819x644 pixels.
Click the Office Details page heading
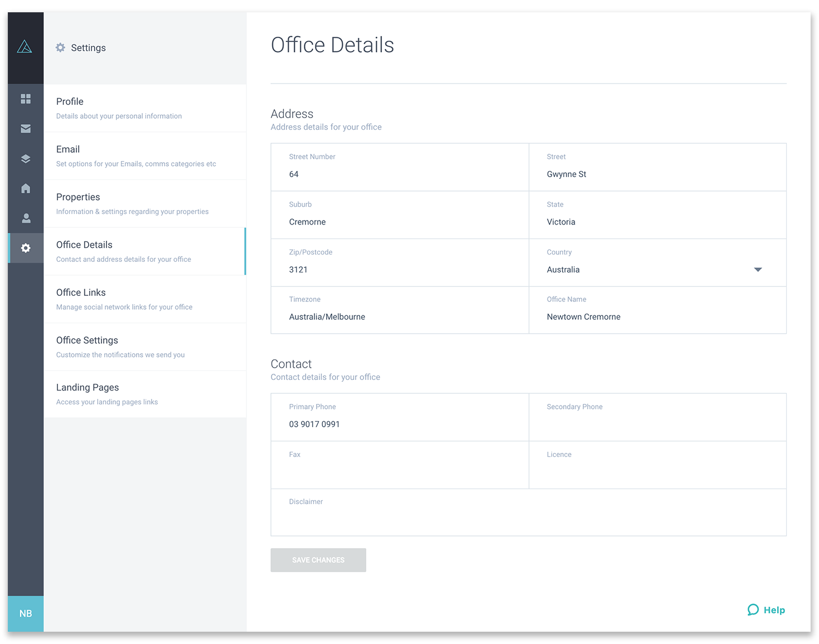click(332, 45)
